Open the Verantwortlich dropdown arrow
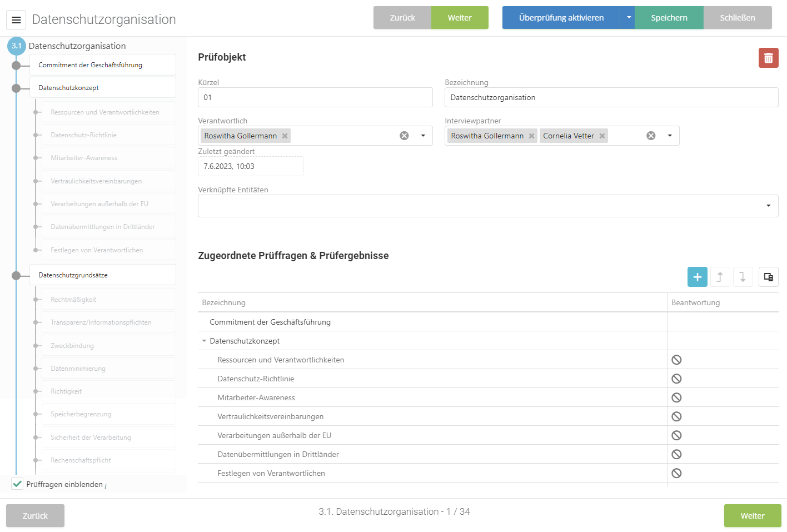 [423, 136]
